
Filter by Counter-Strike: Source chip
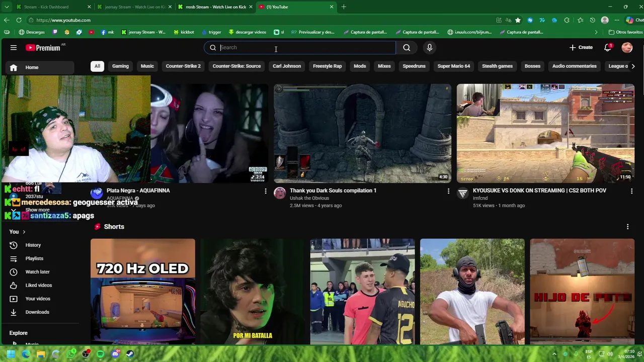coord(236,66)
